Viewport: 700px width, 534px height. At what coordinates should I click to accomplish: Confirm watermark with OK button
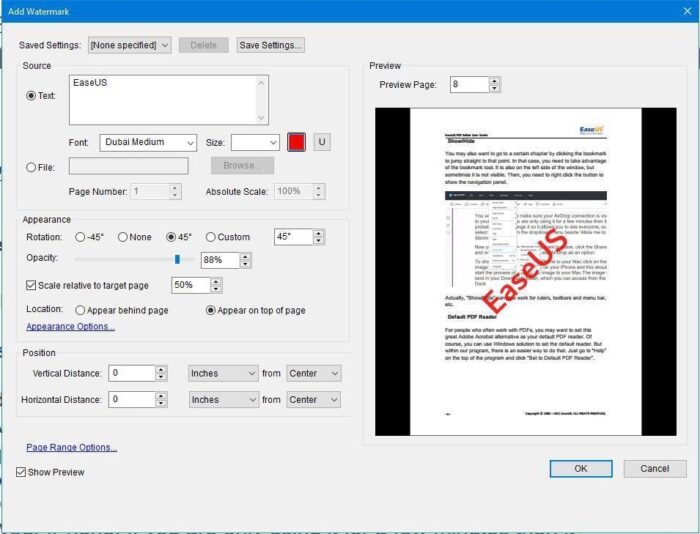click(x=581, y=468)
